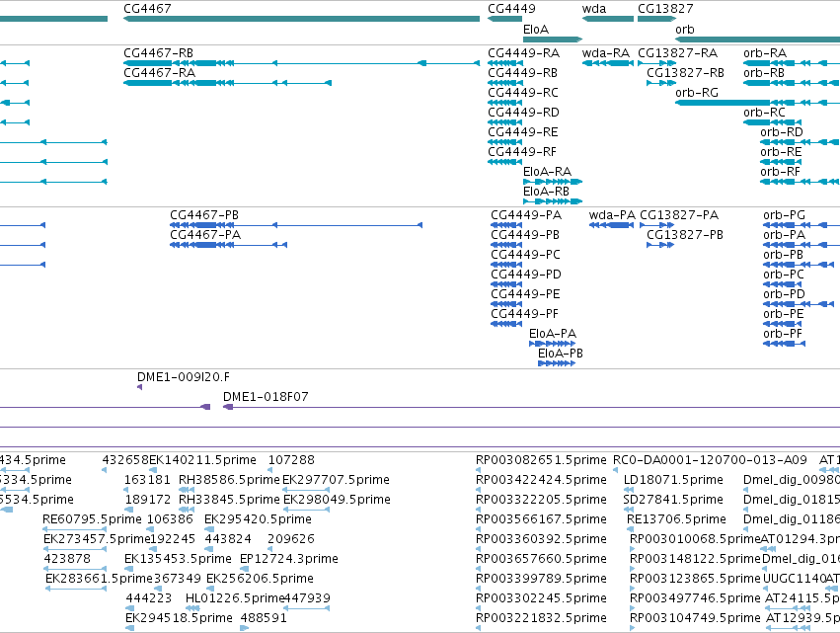Select transcript CG4467-RA
Viewport: 840px width, 633px height.
(x=228, y=83)
